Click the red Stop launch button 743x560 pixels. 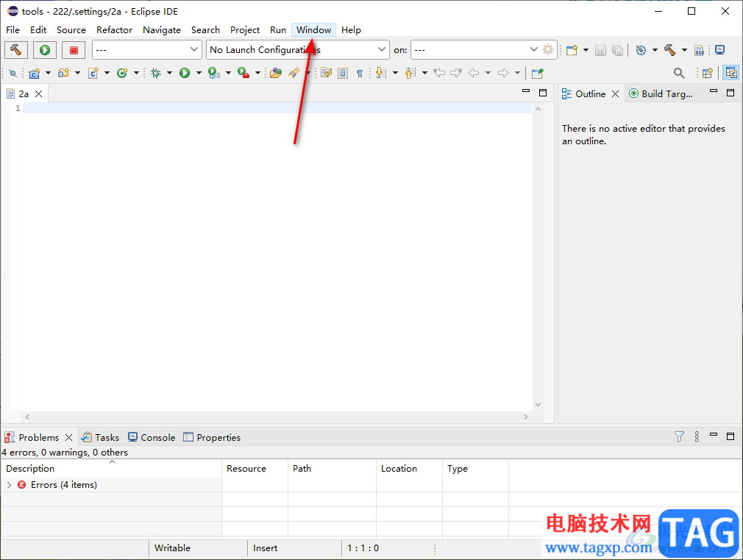coord(74,50)
